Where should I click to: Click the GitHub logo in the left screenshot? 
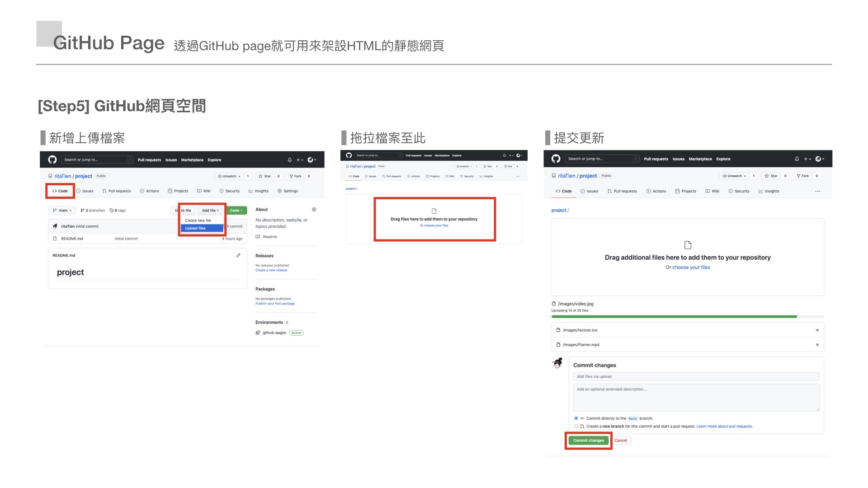[x=52, y=160]
